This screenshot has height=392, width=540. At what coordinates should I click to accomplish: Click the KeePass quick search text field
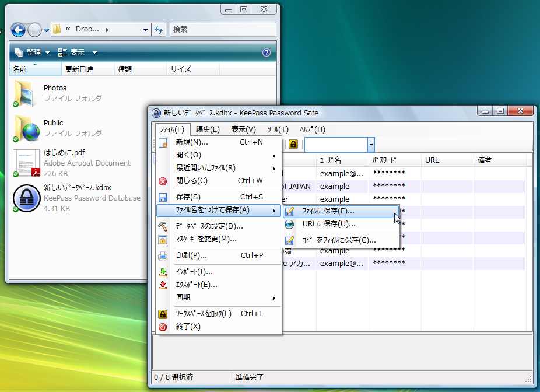click(x=336, y=145)
